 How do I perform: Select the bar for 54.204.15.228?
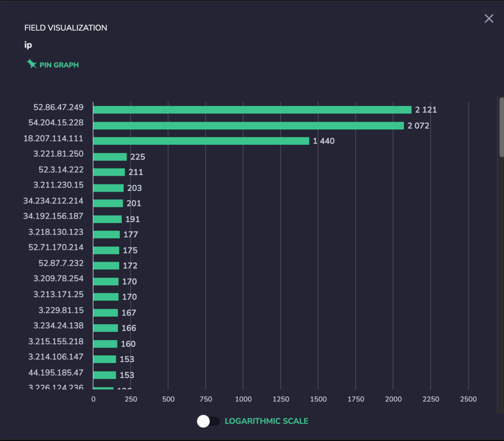[249, 126]
